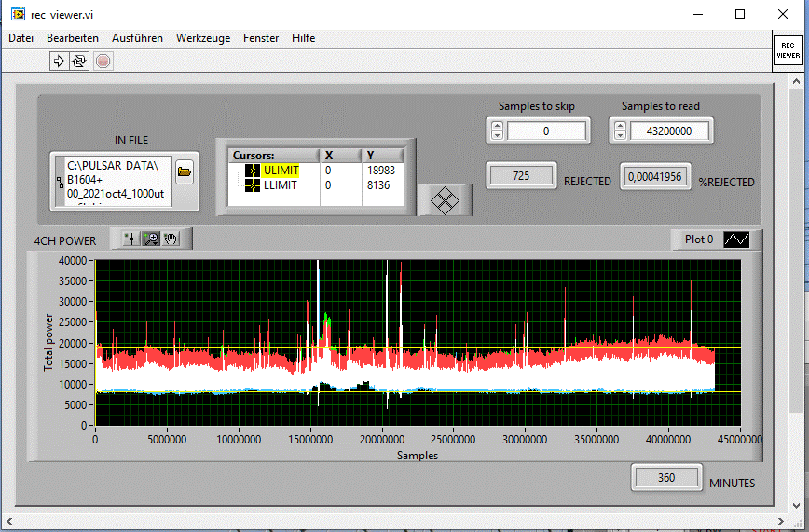
Task: Click the rec_viewer.vi title bar icon
Action: click(x=18, y=14)
